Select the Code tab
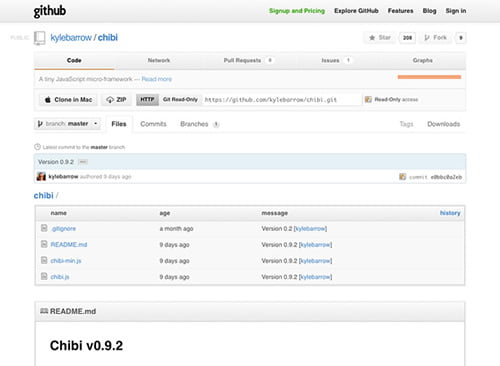 74,60
